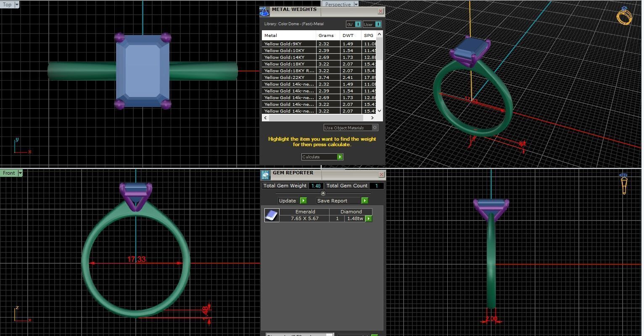Open the Top viewport dropdown arrow

pos(17,5)
